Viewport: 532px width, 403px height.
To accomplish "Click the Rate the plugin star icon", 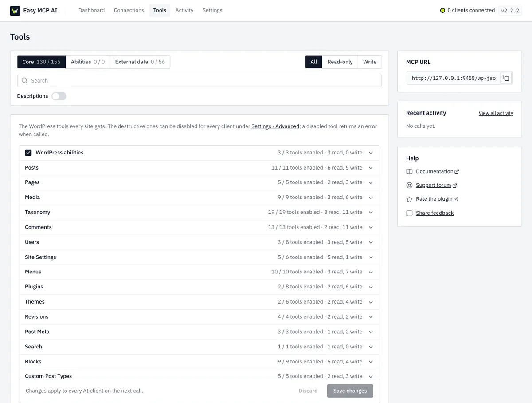I will [x=409, y=199].
